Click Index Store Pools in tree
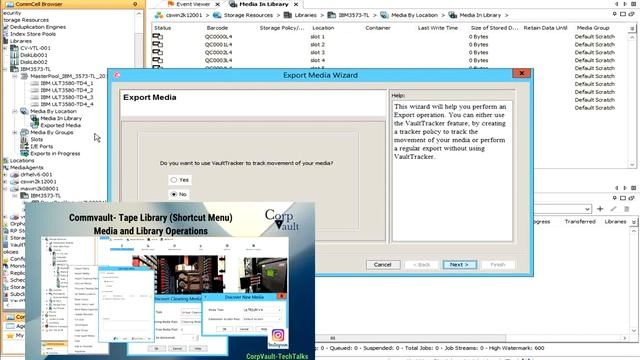 (33, 34)
